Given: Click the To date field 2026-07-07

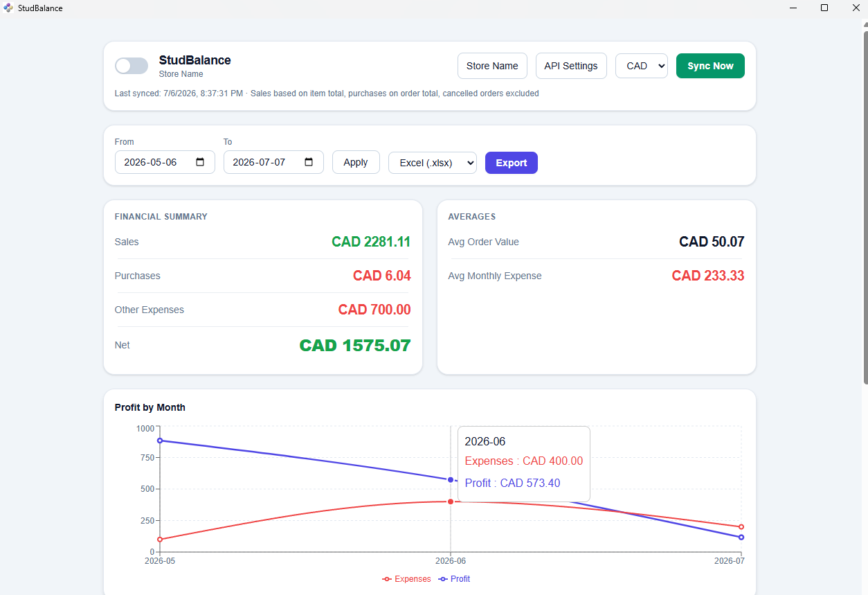Looking at the screenshot, I should (273, 162).
